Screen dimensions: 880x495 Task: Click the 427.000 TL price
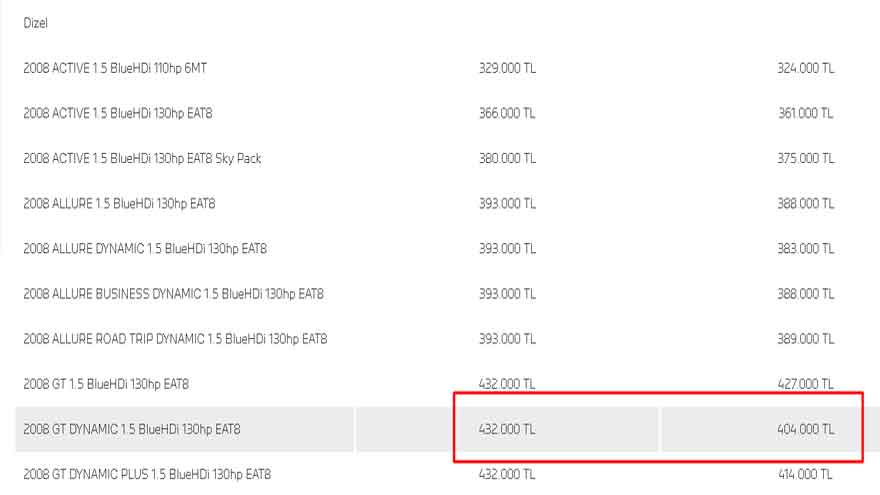tap(805, 384)
